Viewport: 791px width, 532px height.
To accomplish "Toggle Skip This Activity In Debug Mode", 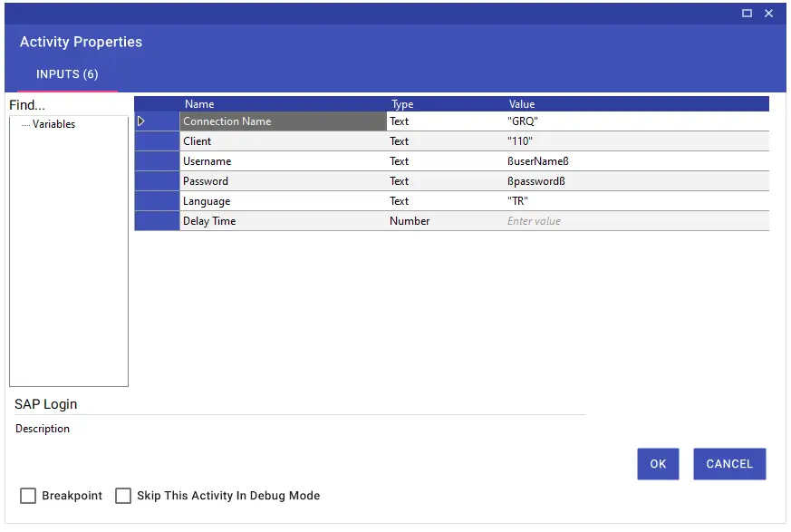I will pyautogui.click(x=123, y=496).
